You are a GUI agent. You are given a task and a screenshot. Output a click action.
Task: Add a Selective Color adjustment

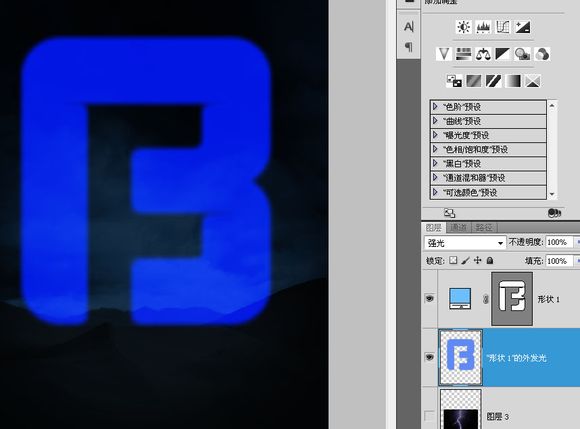533,81
